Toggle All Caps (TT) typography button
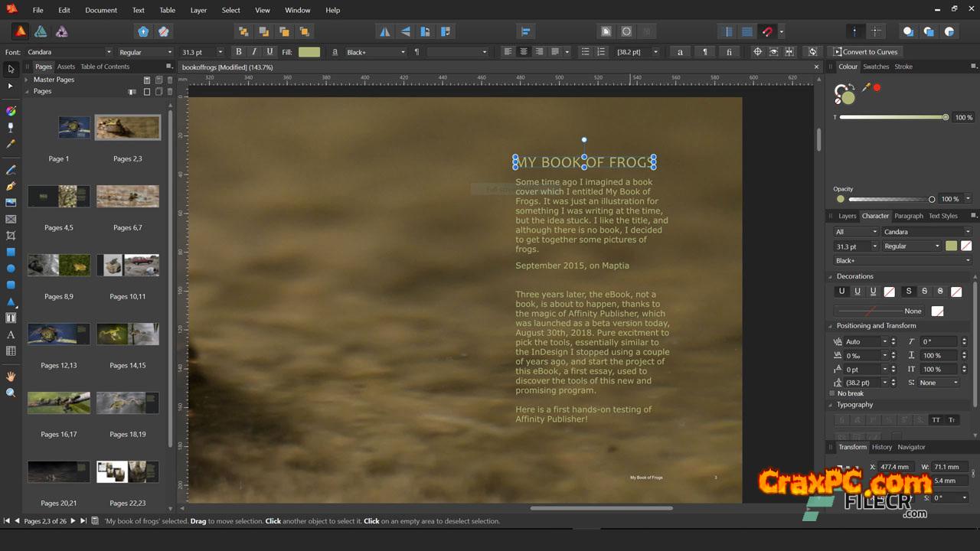Image resolution: width=980 pixels, height=551 pixels. pyautogui.click(x=936, y=420)
